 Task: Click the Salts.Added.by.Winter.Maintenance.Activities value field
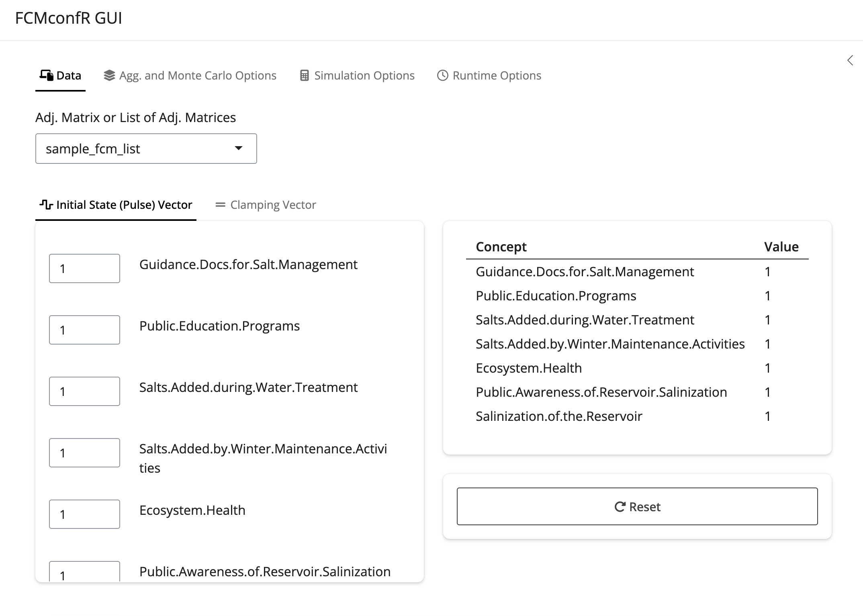click(x=84, y=453)
